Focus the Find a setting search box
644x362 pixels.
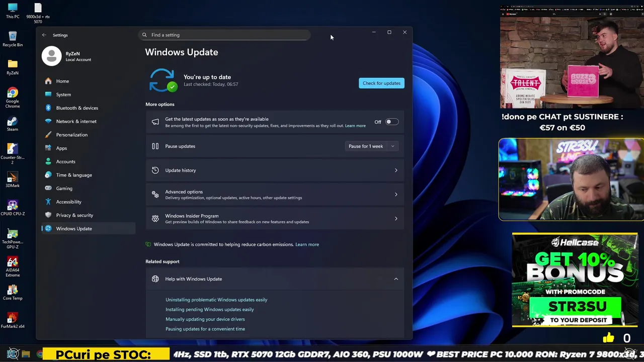click(224, 35)
